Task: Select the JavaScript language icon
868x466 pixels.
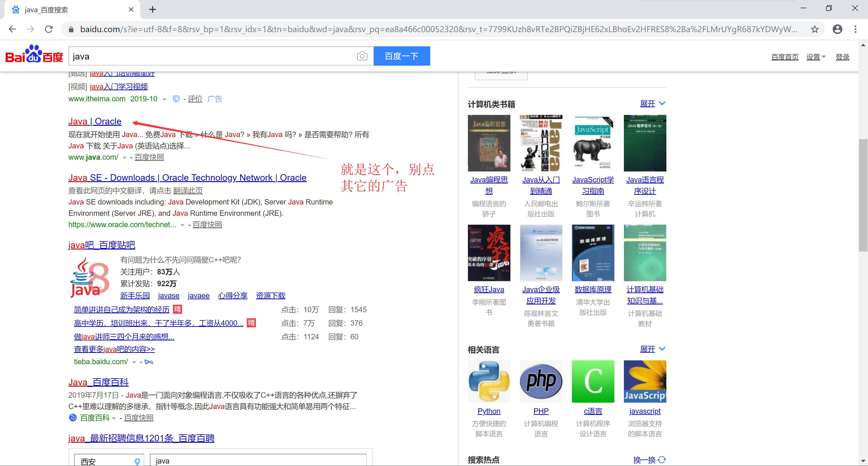Action: click(645, 381)
